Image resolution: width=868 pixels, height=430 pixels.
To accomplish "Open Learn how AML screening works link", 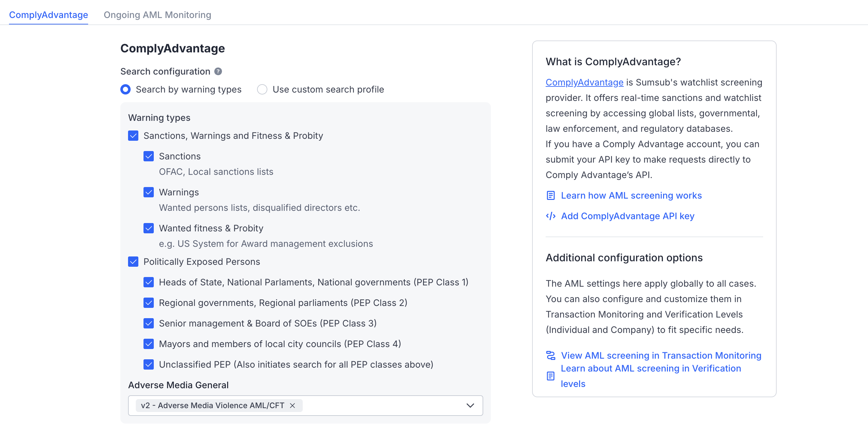I will (631, 196).
